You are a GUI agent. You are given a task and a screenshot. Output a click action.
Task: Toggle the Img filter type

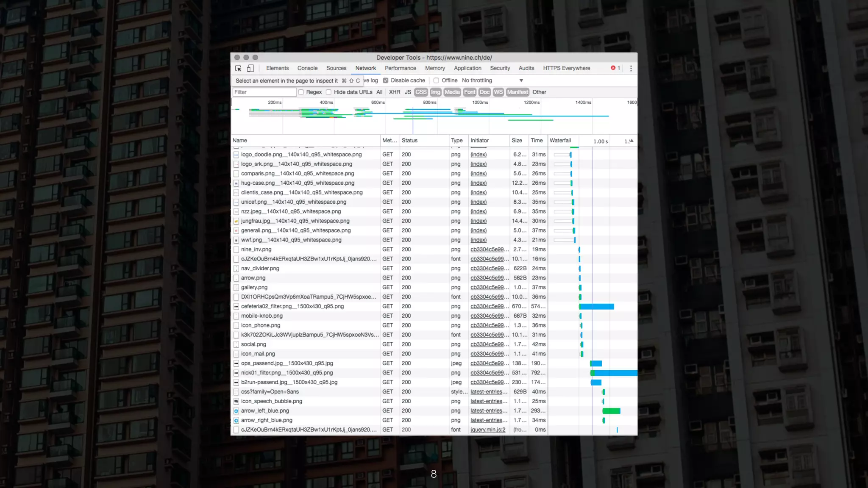(x=435, y=92)
